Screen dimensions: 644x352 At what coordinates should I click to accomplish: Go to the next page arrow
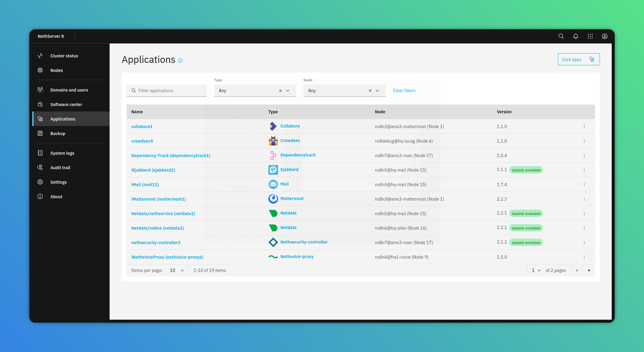click(589, 270)
